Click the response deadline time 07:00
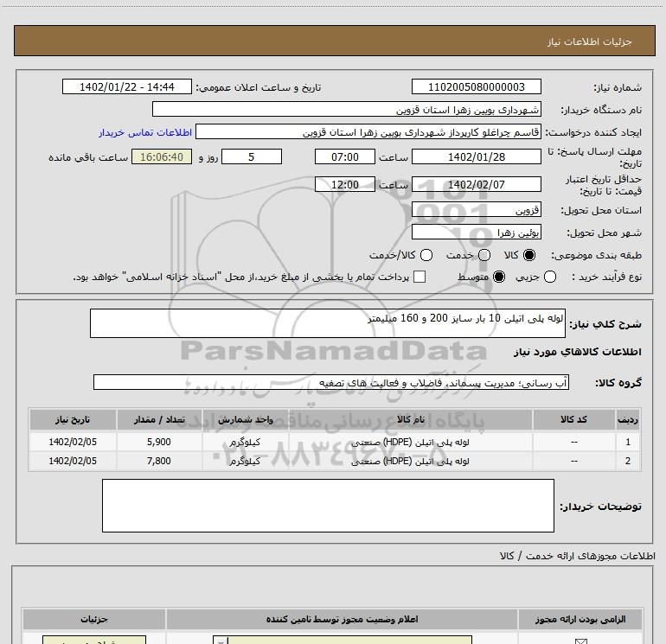Image resolution: width=666 pixels, height=644 pixels. coord(345,156)
